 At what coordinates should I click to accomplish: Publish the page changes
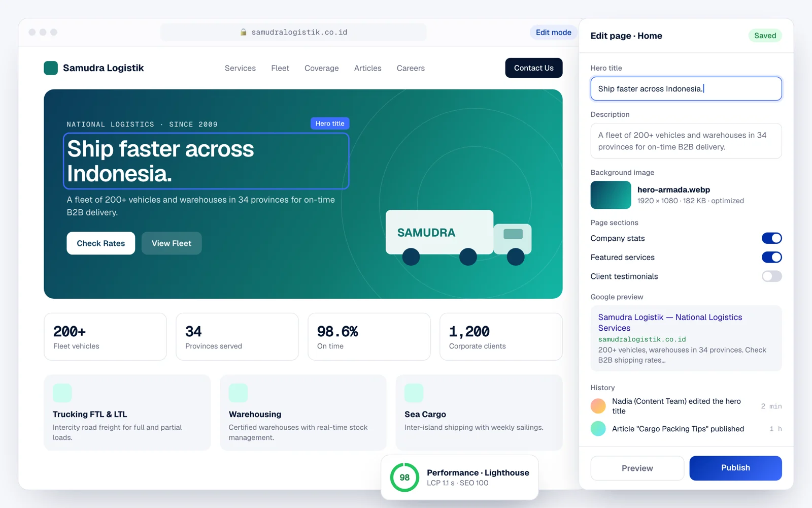click(x=735, y=468)
